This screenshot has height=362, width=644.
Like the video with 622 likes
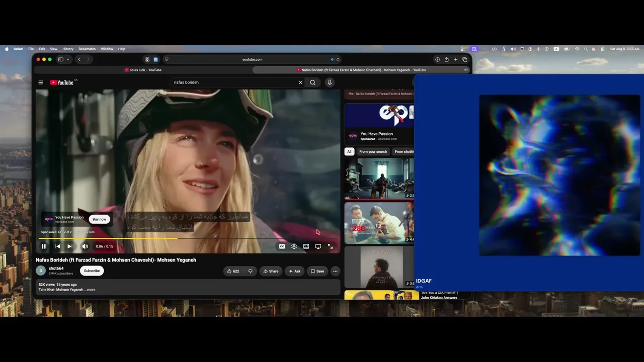click(233, 271)
